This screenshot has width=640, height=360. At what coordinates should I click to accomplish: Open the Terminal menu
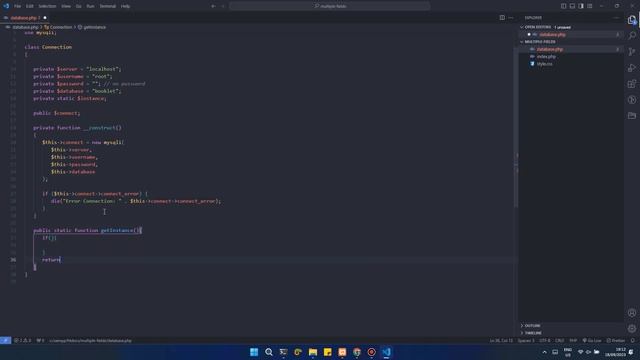tap(108, 6)
